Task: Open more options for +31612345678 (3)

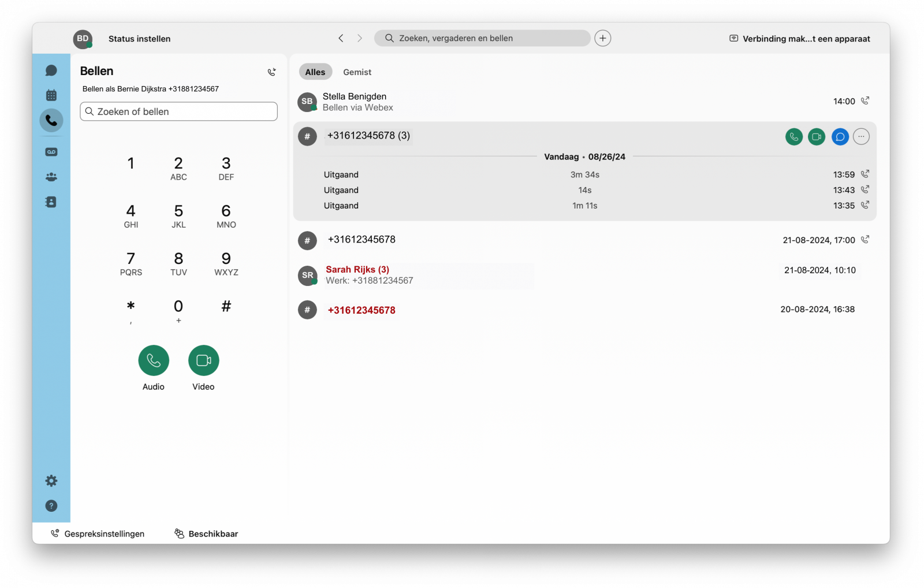Action: tap(861, 137)
